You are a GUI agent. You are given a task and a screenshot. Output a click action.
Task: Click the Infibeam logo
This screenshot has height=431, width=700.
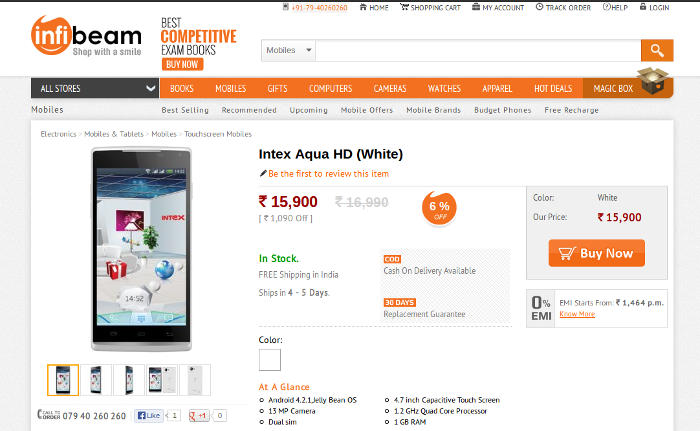point(86,36)
